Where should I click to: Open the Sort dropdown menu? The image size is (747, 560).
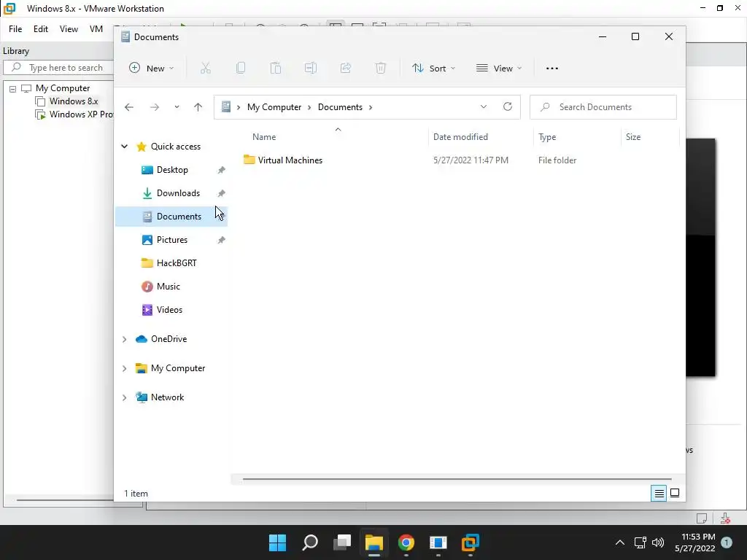433,68
